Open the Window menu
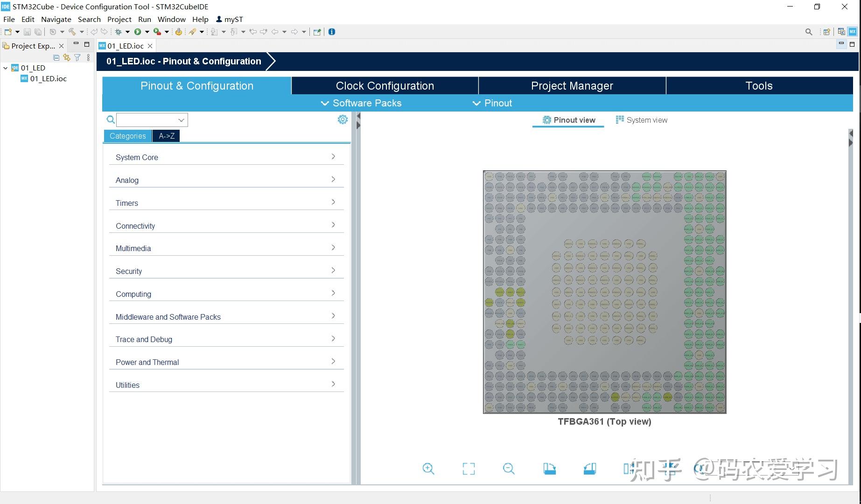This screenshot has height=504, width=861. pyautogui.click(x=171, y=19)
